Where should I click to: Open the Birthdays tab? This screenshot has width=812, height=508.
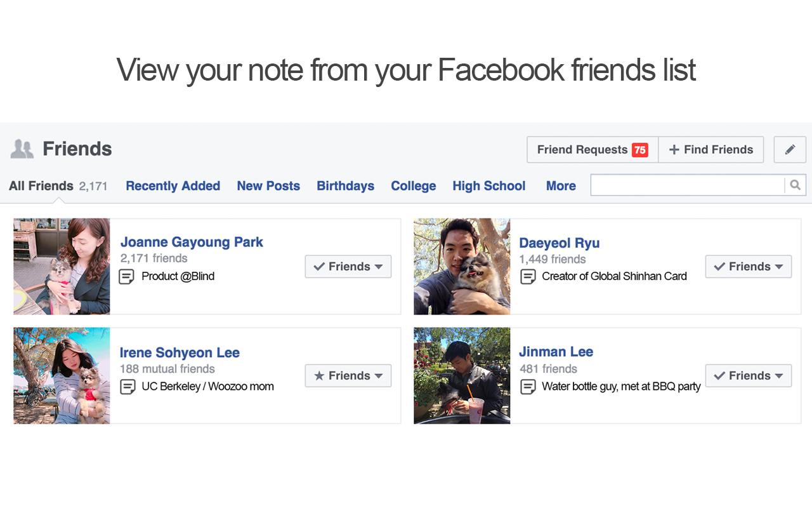(x=345, y=185)
